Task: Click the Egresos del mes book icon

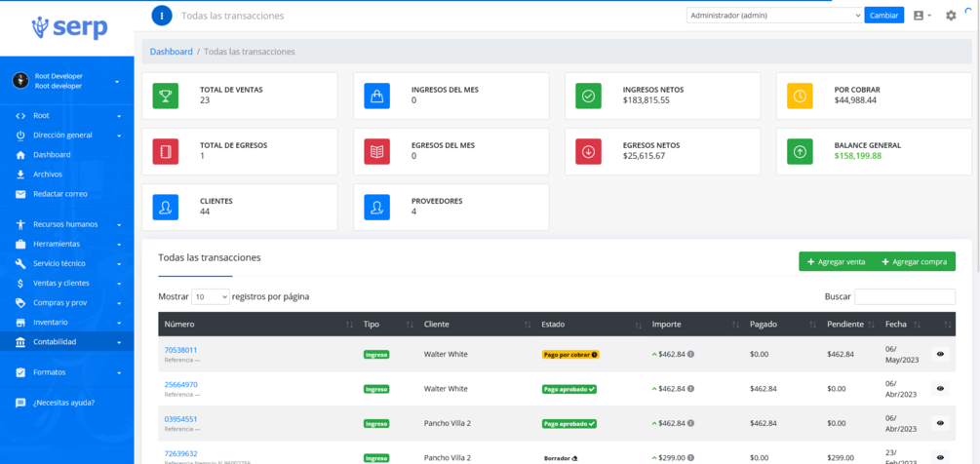Action: pyautogui.click(x=376, y=151)
